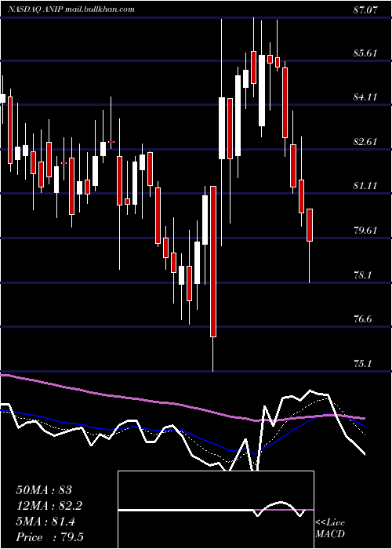Click the 82.61 price axis label

coord(366,142)
